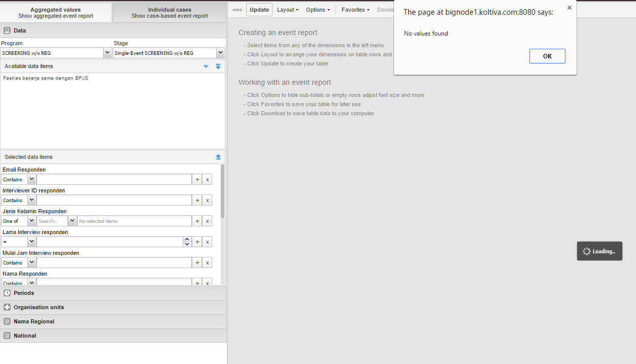Click the 'No selected items' field
The height and width of the screenshot is (364, 636).
(x=134, y=221)
